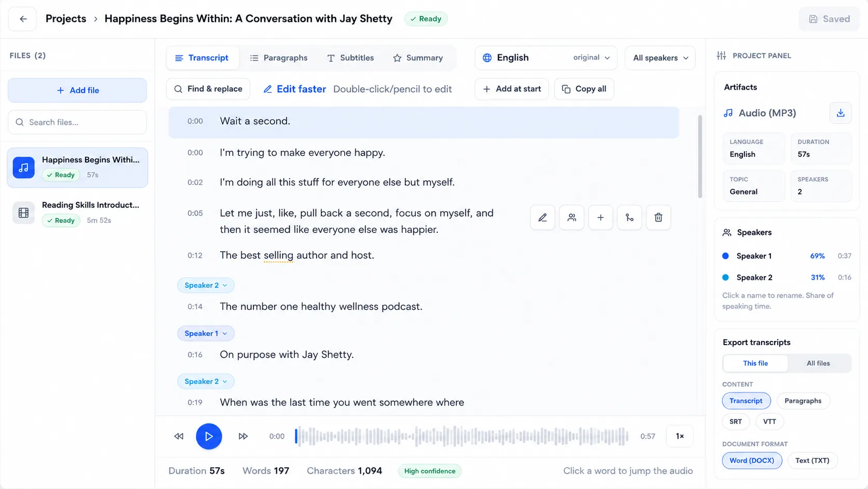Image resolution: width=868 pixels, height=489 pixels.
Task: Open the English original language dropdown
Action: (546, 58)
